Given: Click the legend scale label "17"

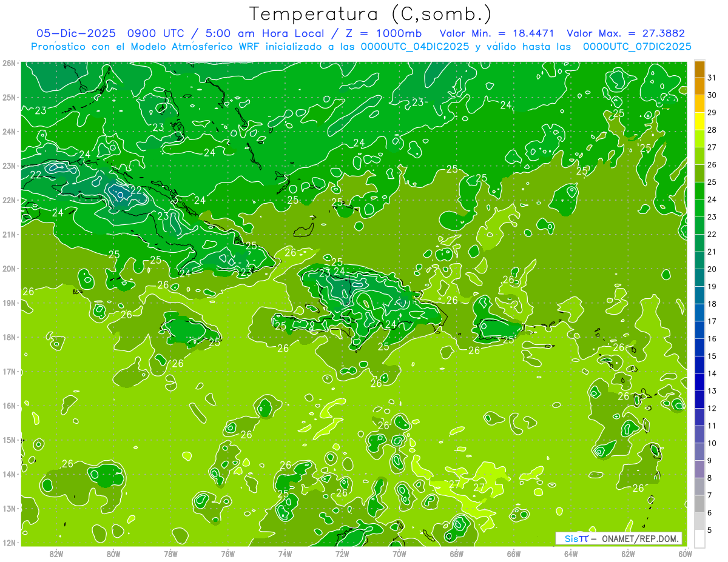Looking at the screenshot, I should pyautogui.click(x=712, y=321).
